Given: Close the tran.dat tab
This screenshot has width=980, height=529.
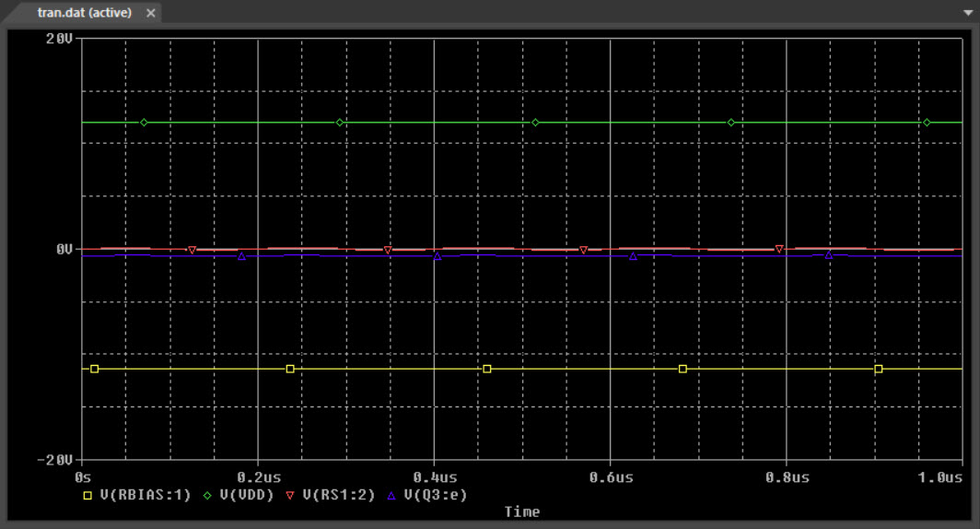Looking at the screenshot, I should coord(151,13).
